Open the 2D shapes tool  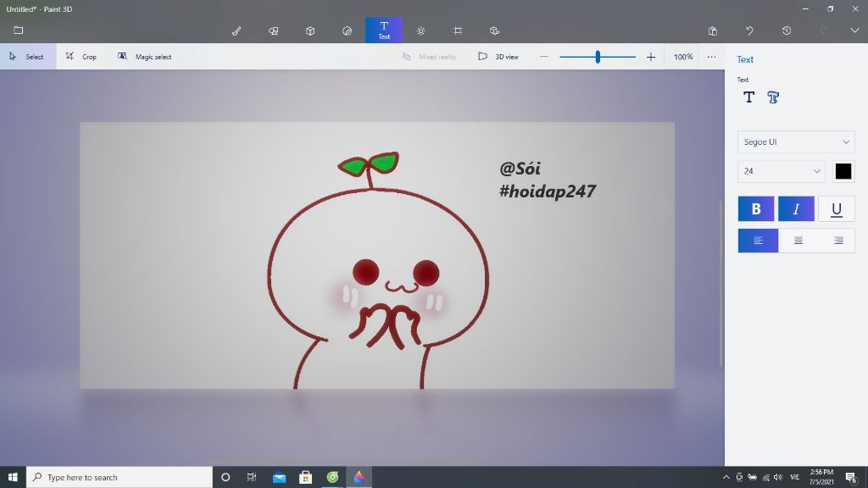[274, 30]
